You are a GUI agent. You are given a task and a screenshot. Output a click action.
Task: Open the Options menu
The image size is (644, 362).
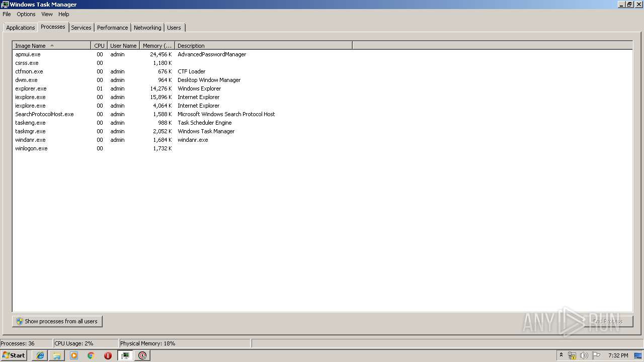(x=26, y=14)
